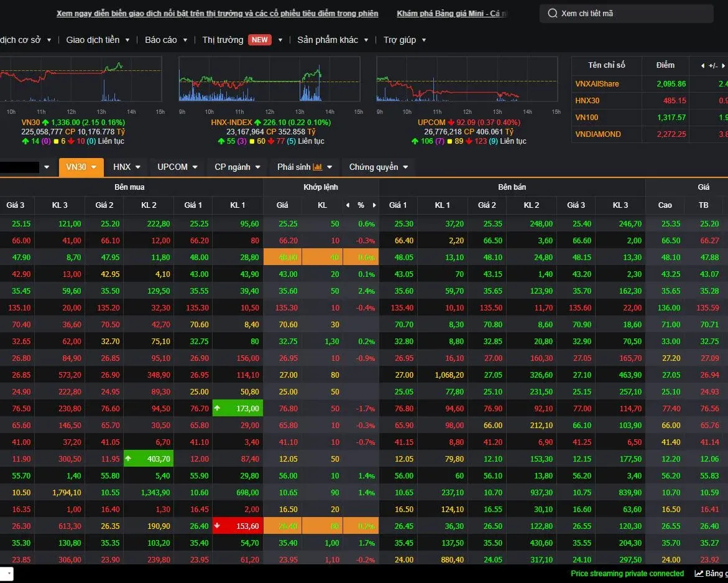The width and height of the screenshot is (728, 583).
Task: Expand the 'Báo cáo' menu
Action: [166, 40]
